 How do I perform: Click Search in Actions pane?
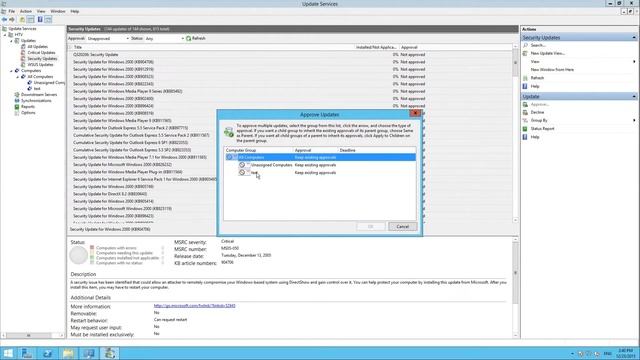[x=538, y=45]
